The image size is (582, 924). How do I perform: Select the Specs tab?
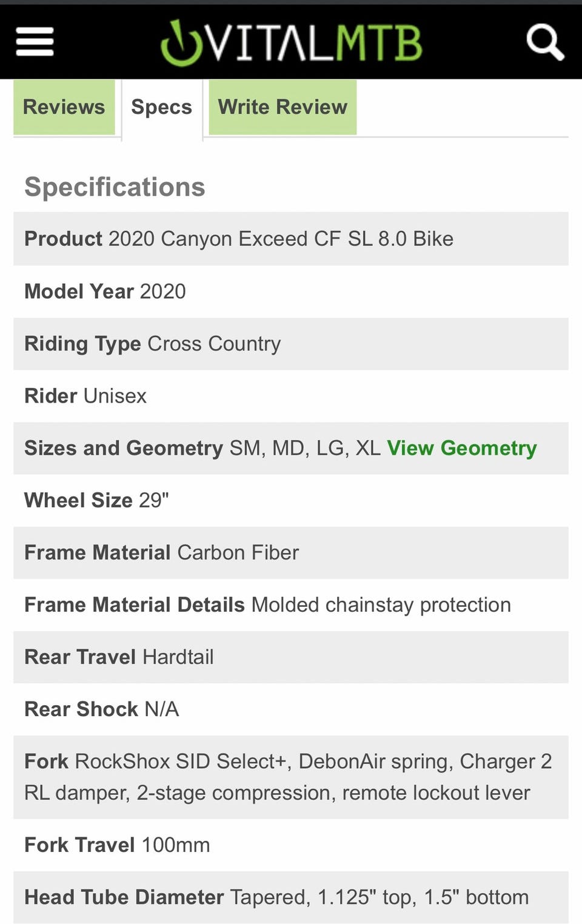coord(162,107)
